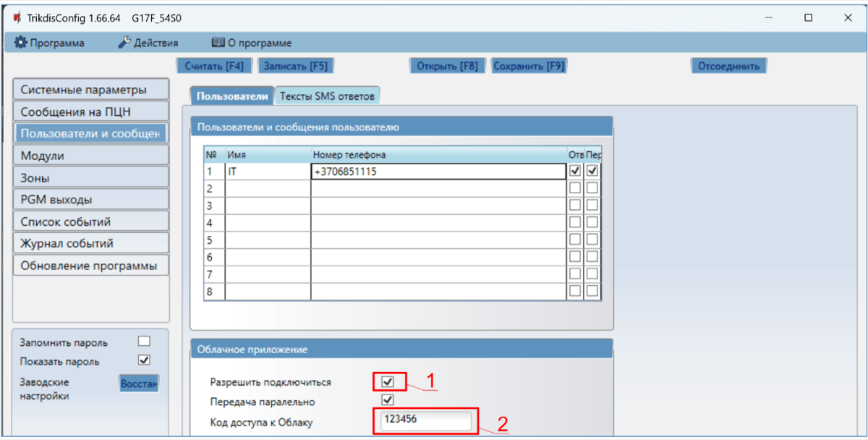Select the Пользователи tab

(232, 96)
